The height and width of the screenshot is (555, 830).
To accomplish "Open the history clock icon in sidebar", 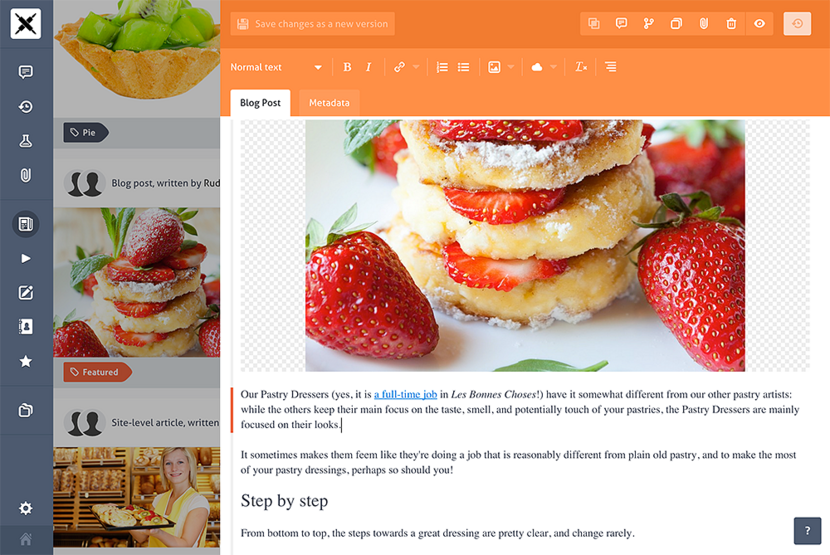I will click(25, 107).
